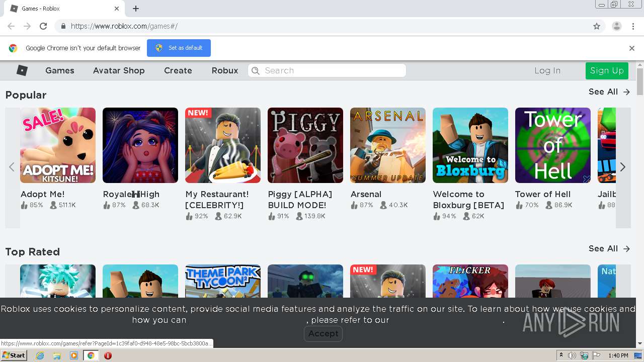
Task: Click the Top Rated section heading
Action: [33, 252]
